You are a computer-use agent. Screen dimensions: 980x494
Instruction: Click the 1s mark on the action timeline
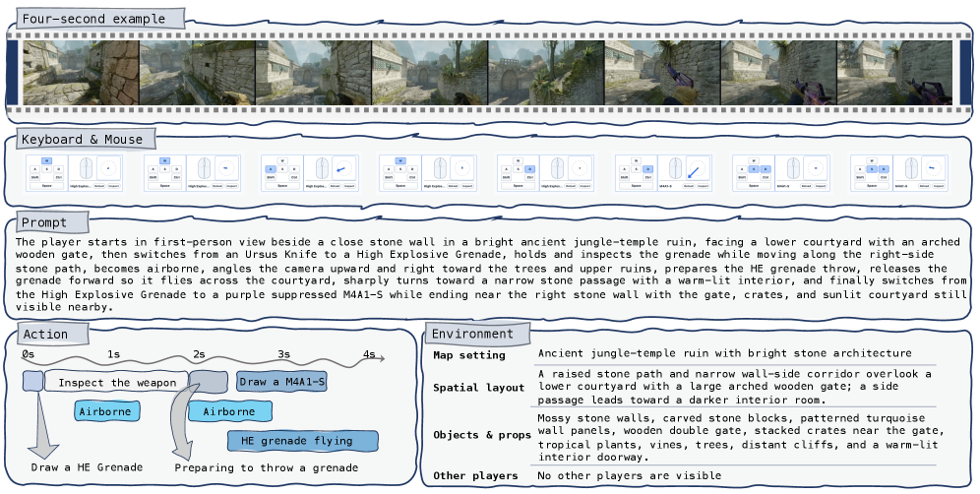tap(113, 354)
